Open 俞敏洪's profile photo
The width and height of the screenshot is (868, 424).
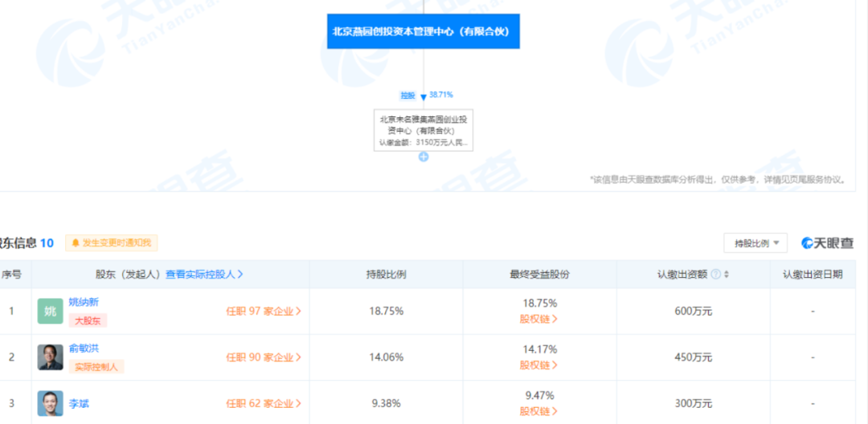51,357
